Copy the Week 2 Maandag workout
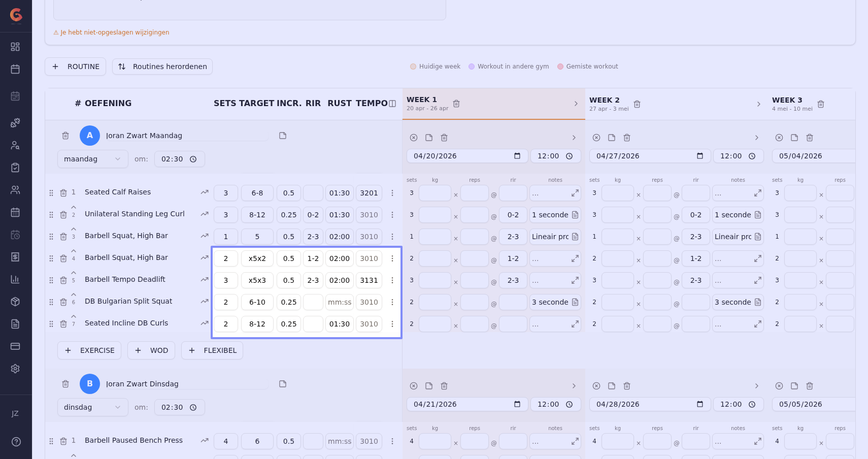Screen dimensions: 868x459 [x=612, y=138]
